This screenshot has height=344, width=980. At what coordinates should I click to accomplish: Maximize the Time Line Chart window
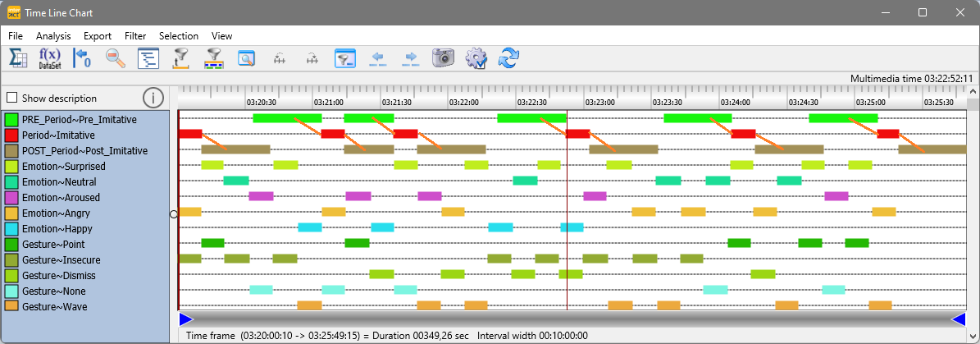pos(923,12)
